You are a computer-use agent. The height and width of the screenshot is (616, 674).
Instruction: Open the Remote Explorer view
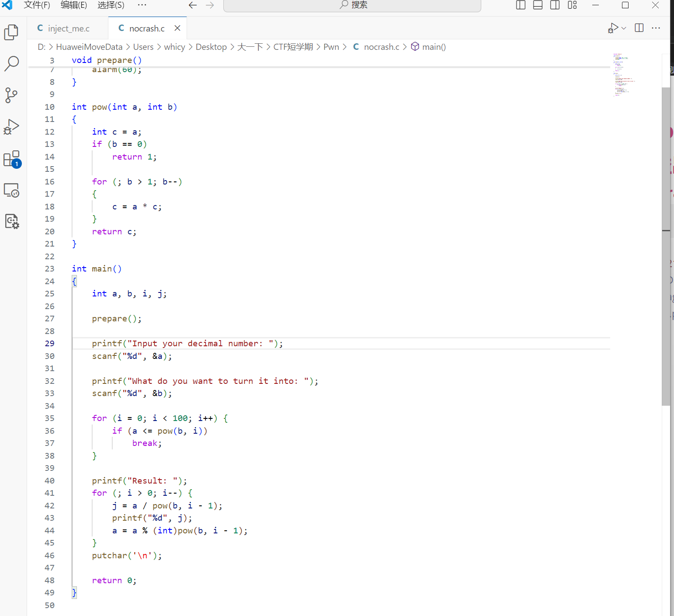click(x=11, y=190)
